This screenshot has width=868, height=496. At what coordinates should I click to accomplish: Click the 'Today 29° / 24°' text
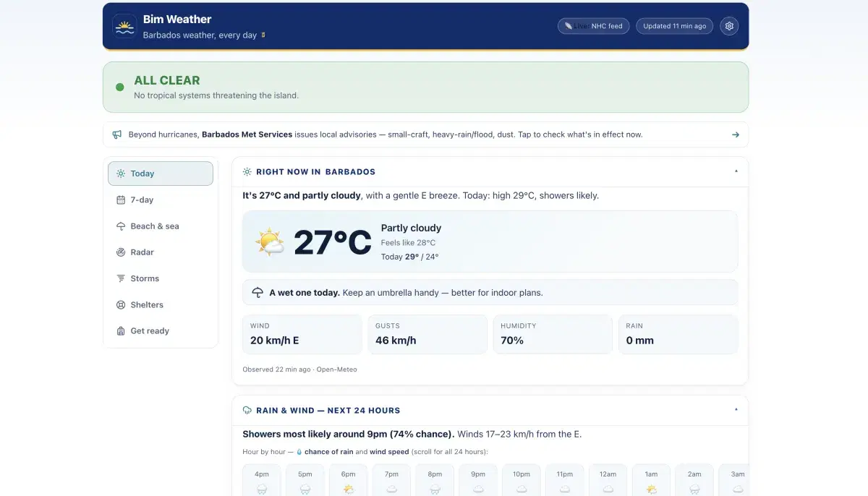[x=410, y=257]
